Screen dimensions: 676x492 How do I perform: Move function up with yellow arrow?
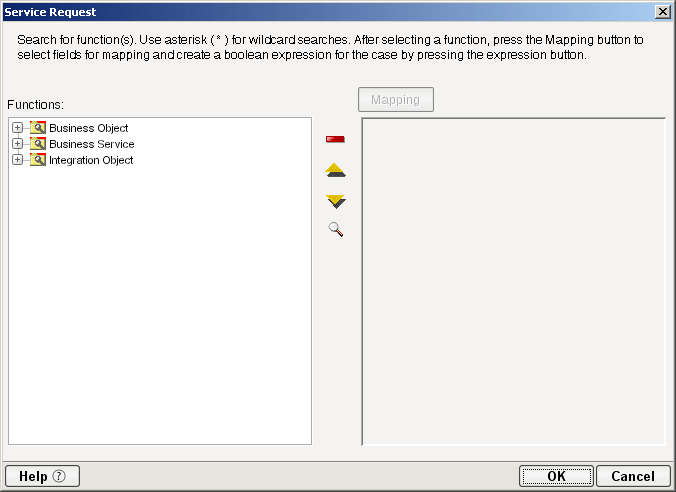click(335, 170)
